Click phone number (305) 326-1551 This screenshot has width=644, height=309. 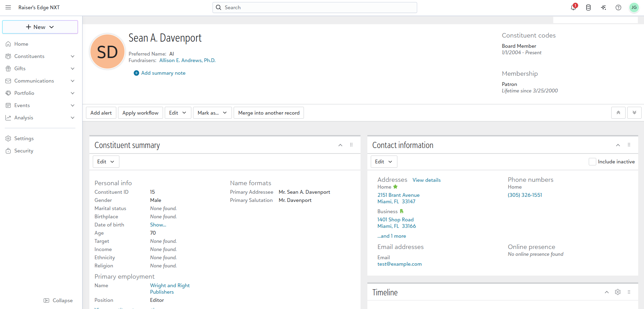(x=525, y=195)
